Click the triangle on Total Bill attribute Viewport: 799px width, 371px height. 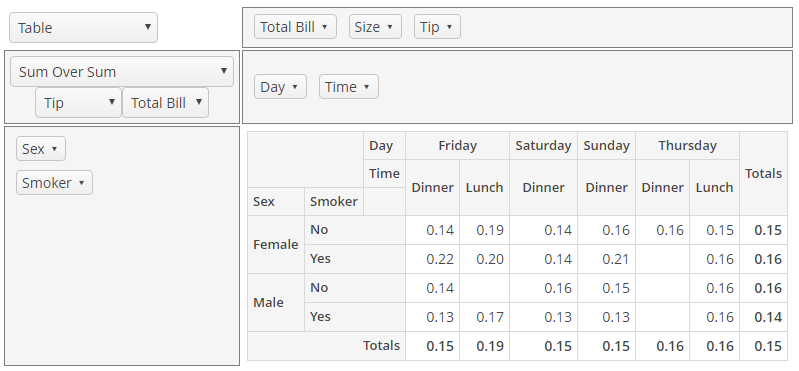pyautogui.click(x=325, y=27)
